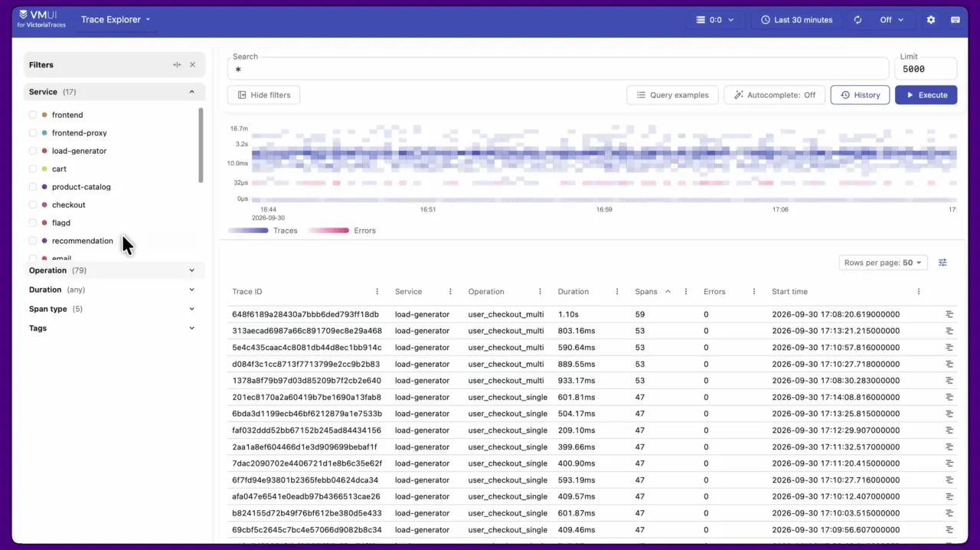
Task: Click the Limit input field
Action: coord(926,68)
